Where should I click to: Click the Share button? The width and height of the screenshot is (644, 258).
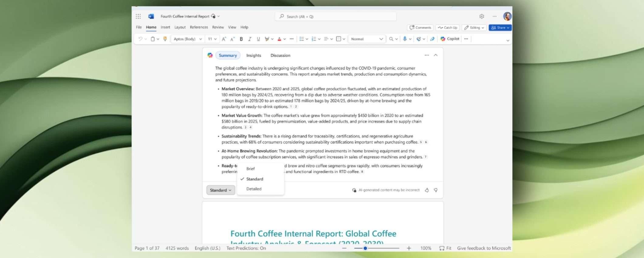500,28
